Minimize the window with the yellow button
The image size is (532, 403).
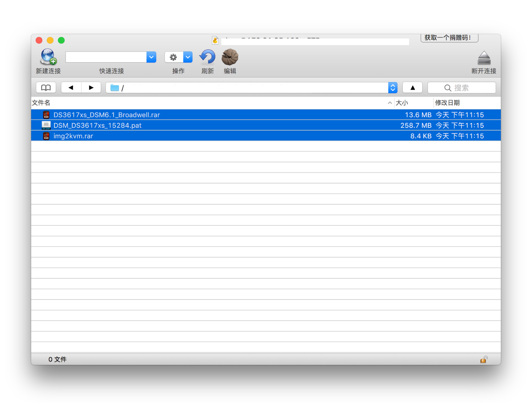pos(50,40)
